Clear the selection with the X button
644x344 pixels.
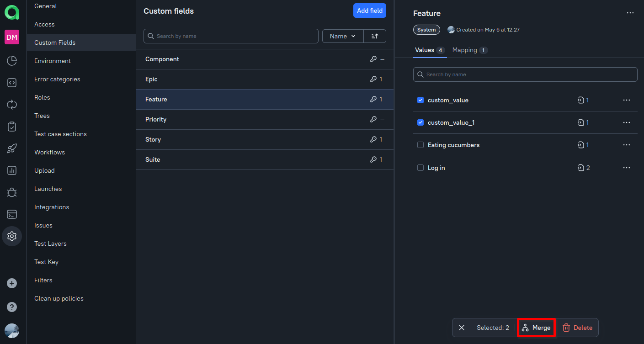[462, 328]
